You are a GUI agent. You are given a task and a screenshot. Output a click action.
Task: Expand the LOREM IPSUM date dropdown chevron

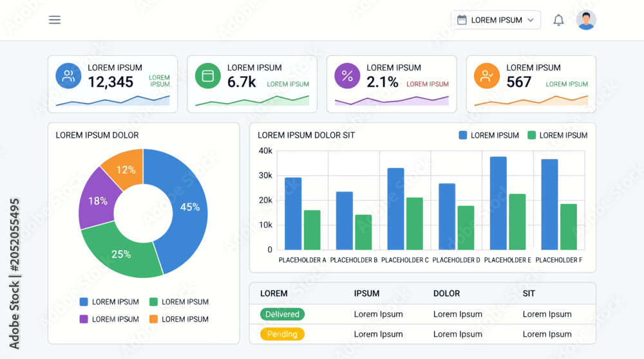point(530,20)
